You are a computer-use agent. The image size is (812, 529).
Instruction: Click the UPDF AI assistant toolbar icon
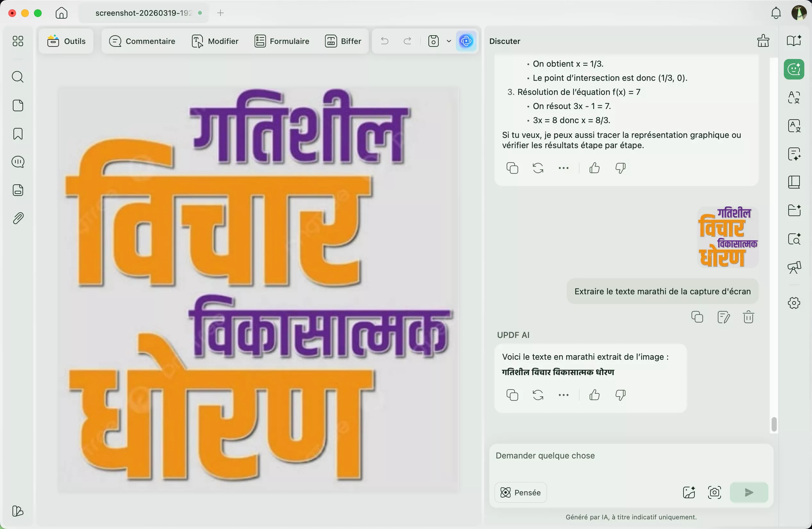pos(466,41)
